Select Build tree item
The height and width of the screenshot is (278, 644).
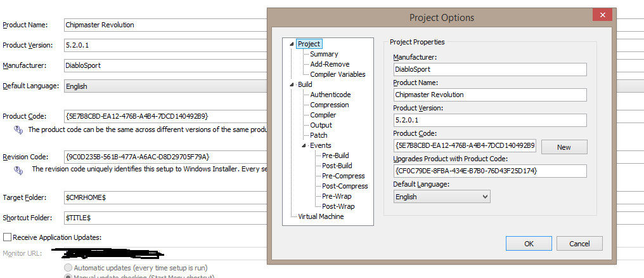point(305,84)
